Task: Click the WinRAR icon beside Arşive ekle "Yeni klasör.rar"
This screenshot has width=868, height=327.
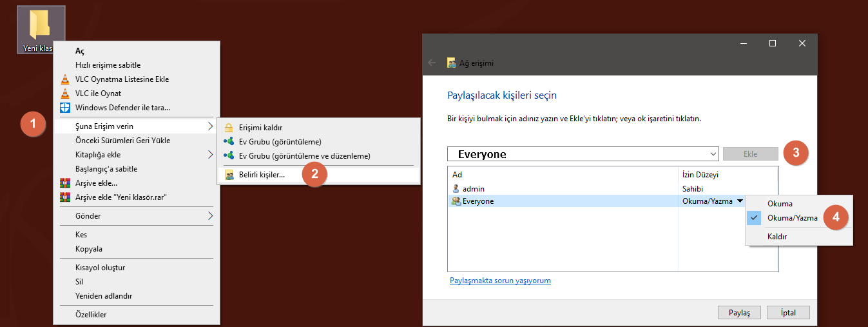Action: coord(64,197)
